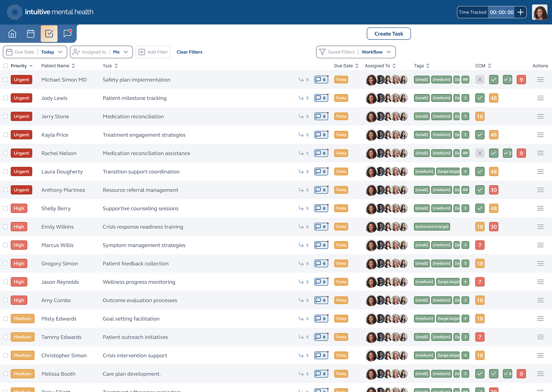
Task: Select the Kayla Price row checkbox
Action: click(5, 135)
